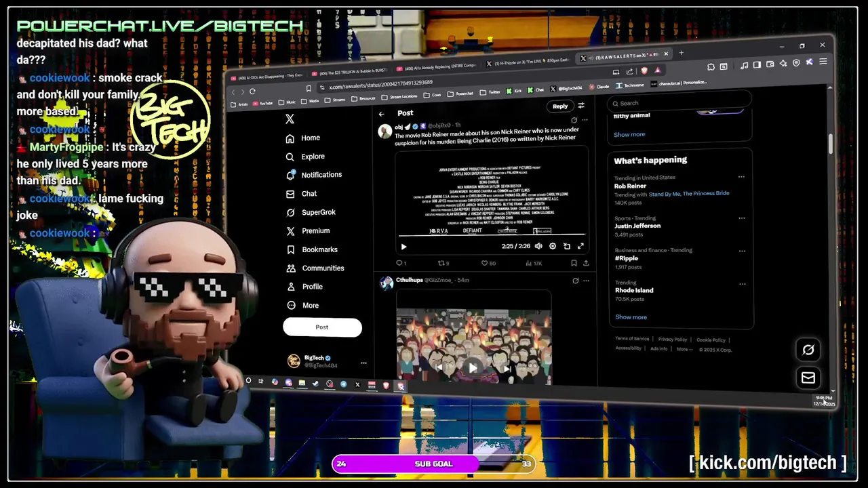
Task: Open more options for Justin Jefferson trend
Action: pyautogui.click(x=742, y=218)
